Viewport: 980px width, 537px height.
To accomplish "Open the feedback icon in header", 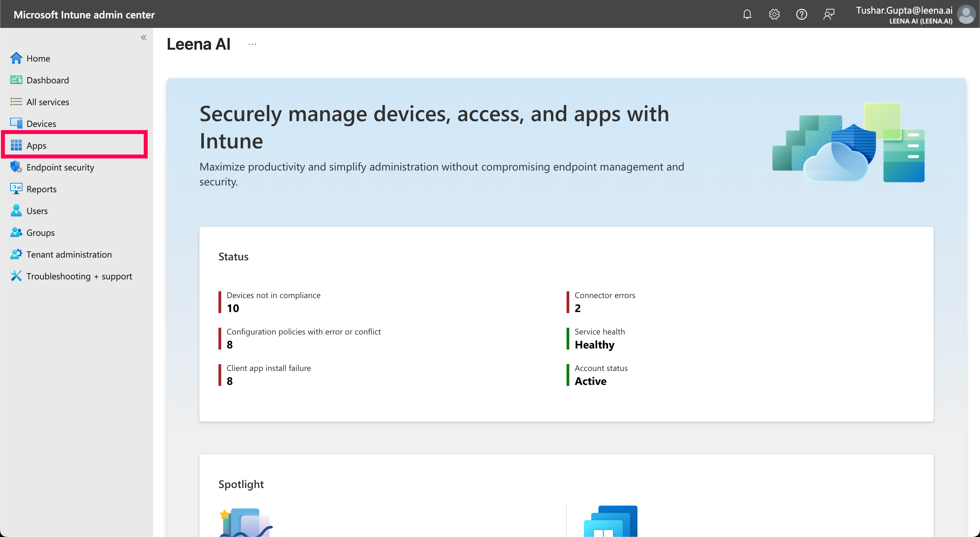I will point(829,14).
